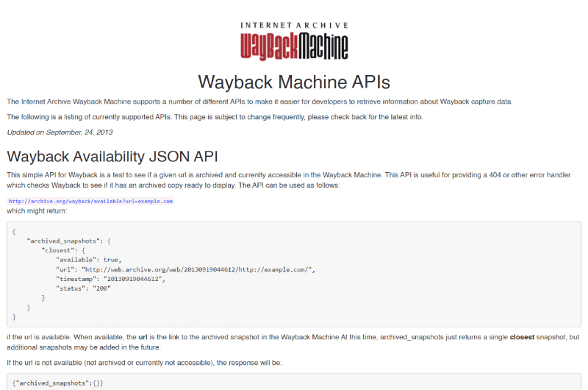Click the "closest": { line in code block

point(63,250)
